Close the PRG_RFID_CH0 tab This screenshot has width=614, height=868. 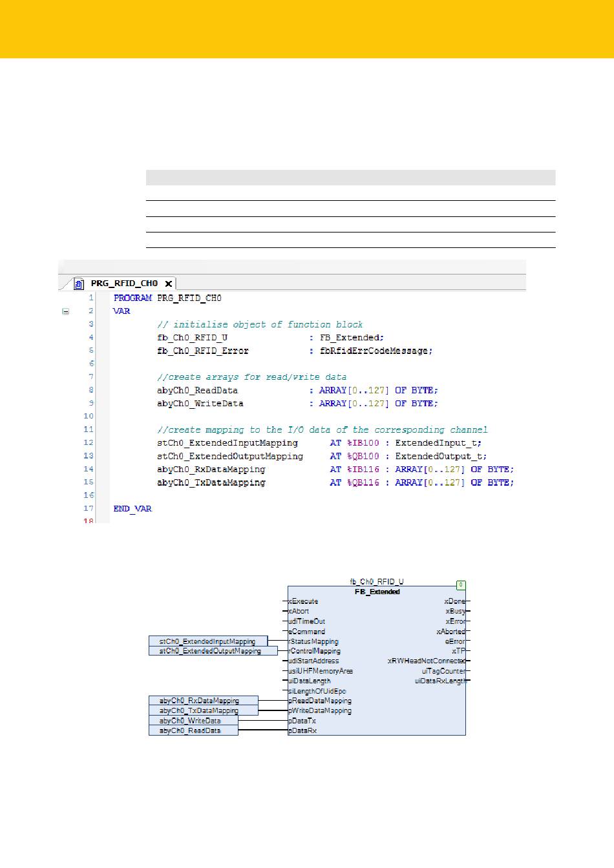pyautogui.click(x=168, y=284)
